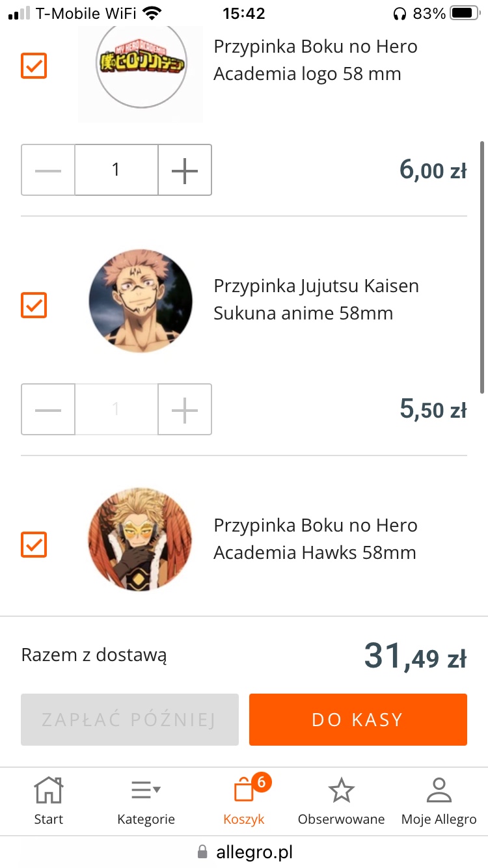Open the My Hero Academia logo pin thumbnail

coord(141,72)
